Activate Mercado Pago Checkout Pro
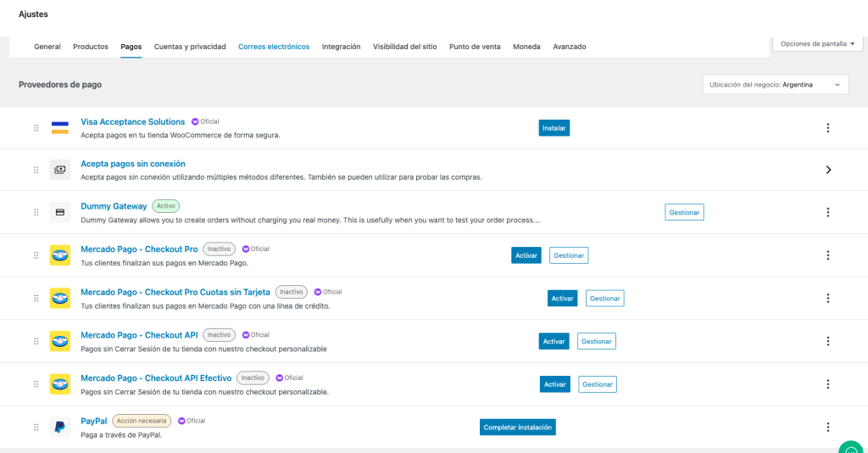 pos(526,254)
